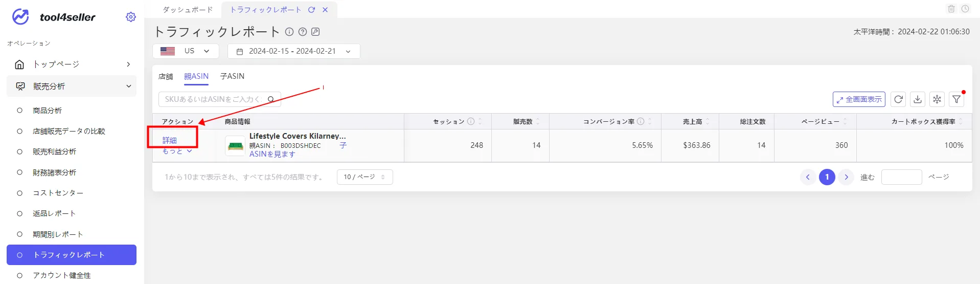Viewport: 980px width, 284px height.
Task: Click the edit note icon beside page title
Action: [316, 32]
